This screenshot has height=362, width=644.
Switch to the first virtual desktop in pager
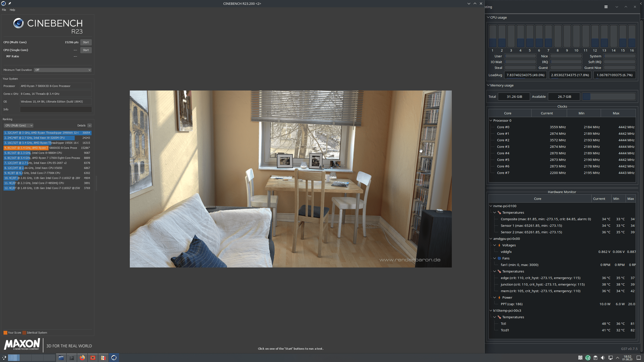tap(14, 357)
